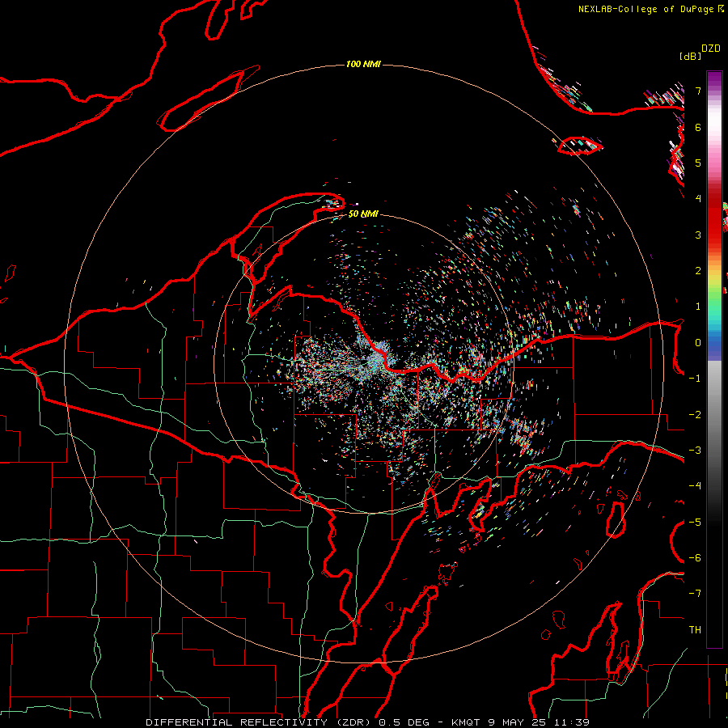
Task: Click the -7 value on color scale
Action: 695,594
